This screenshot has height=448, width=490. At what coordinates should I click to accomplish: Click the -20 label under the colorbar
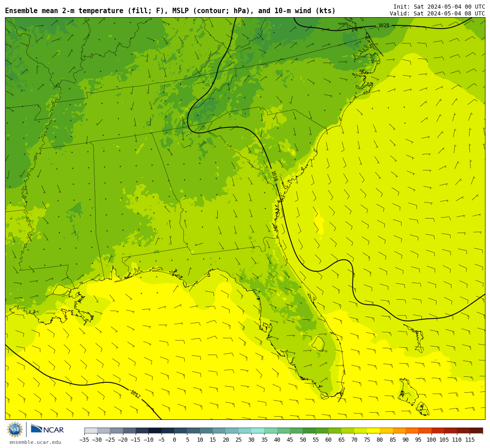click(x=123, y=440)
